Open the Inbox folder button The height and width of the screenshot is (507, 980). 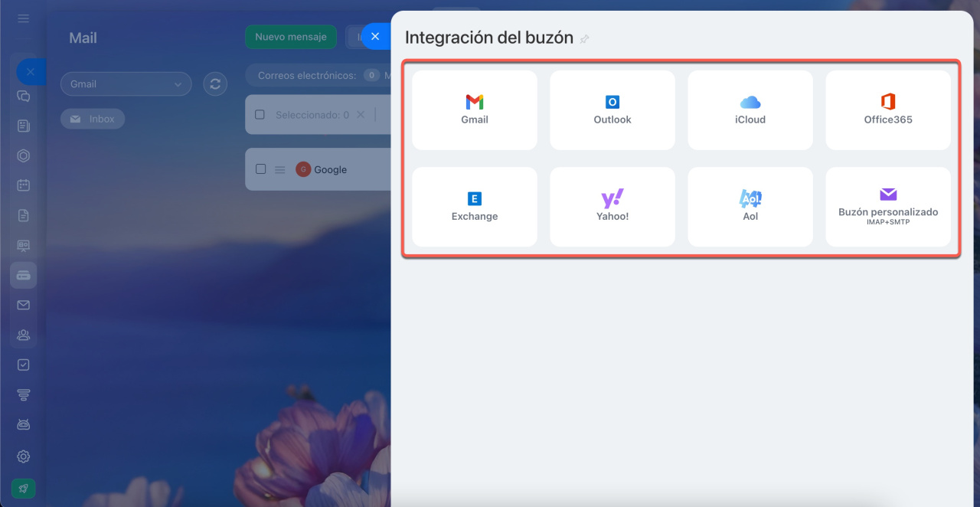point(93,119)
